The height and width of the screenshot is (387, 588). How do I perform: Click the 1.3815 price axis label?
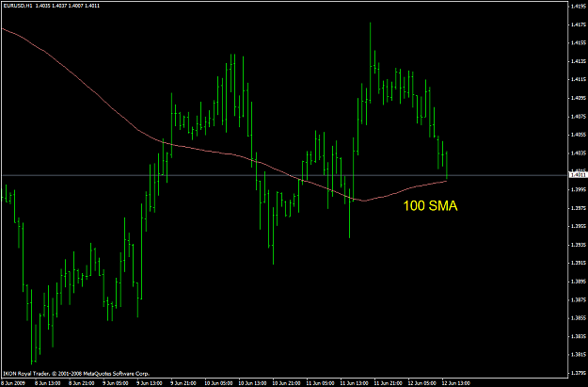pos(578,355)
